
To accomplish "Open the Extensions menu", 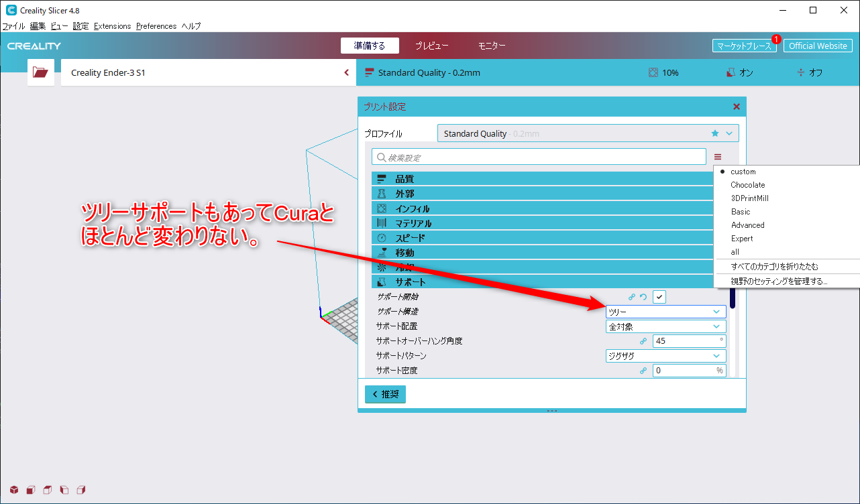I will click(113, 26).
